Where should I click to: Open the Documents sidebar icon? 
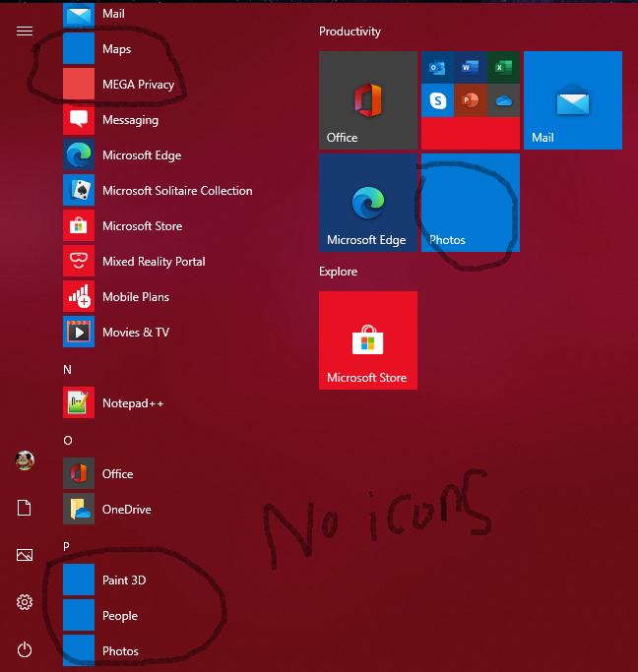point(24,508)
